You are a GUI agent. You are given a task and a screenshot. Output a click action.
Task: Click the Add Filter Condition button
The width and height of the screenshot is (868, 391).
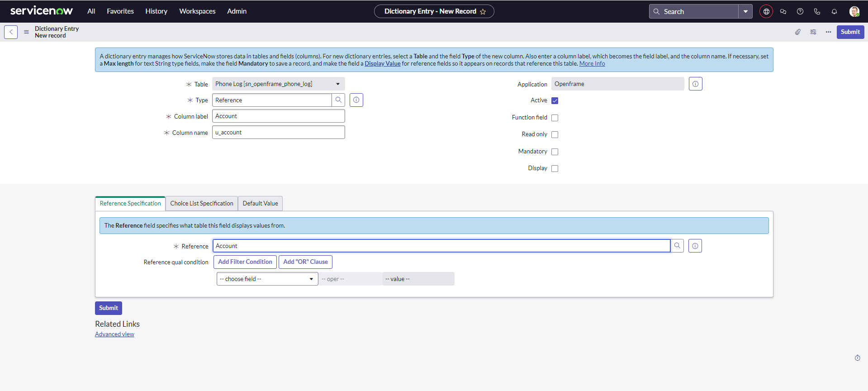245,262
